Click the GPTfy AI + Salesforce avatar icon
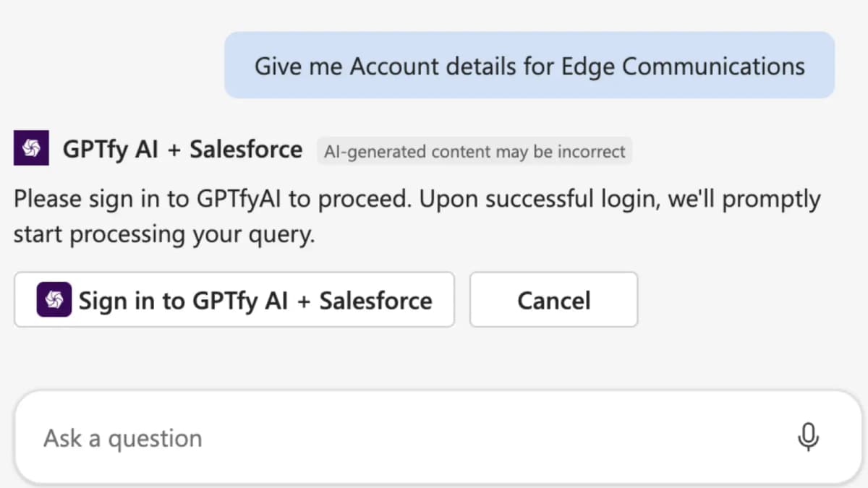Viewport: 868px width, 488px height. (x=30, y=148)
